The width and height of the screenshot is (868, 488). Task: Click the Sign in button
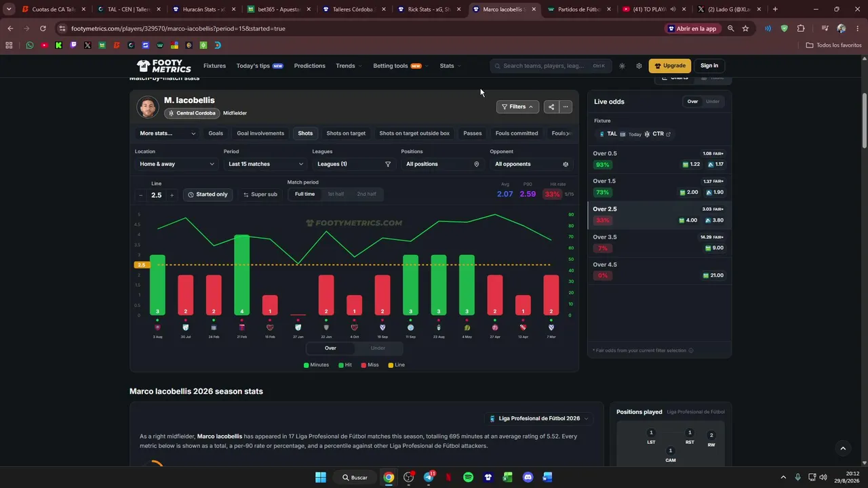(709, 66)
